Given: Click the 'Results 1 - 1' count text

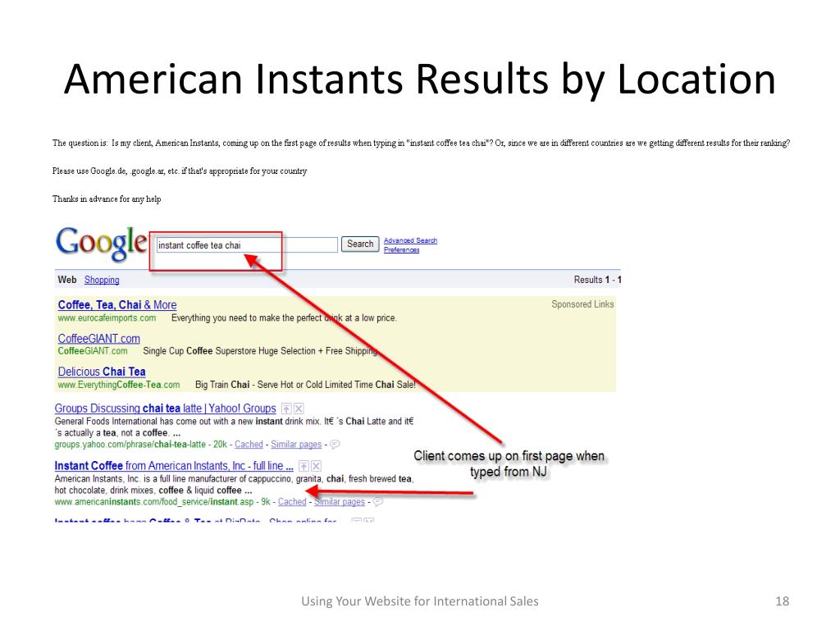Looking at the screenshot, I should point(598,280).
